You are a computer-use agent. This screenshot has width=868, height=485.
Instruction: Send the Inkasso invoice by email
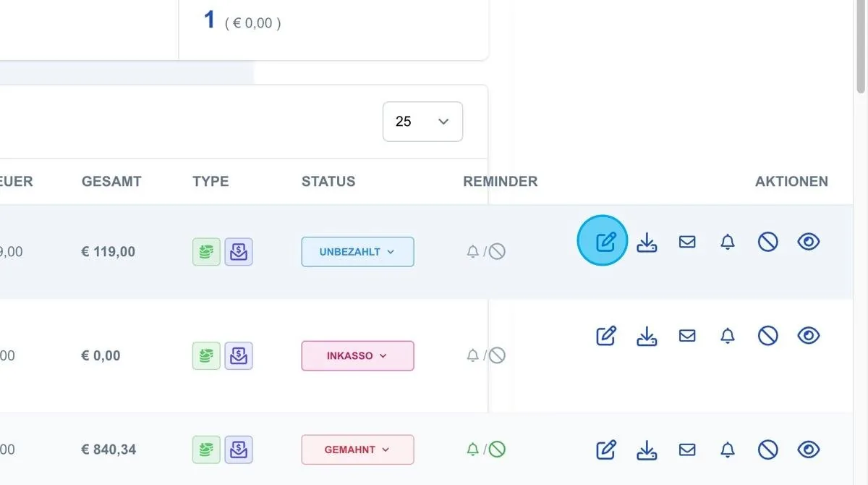(x=687, y=335)
